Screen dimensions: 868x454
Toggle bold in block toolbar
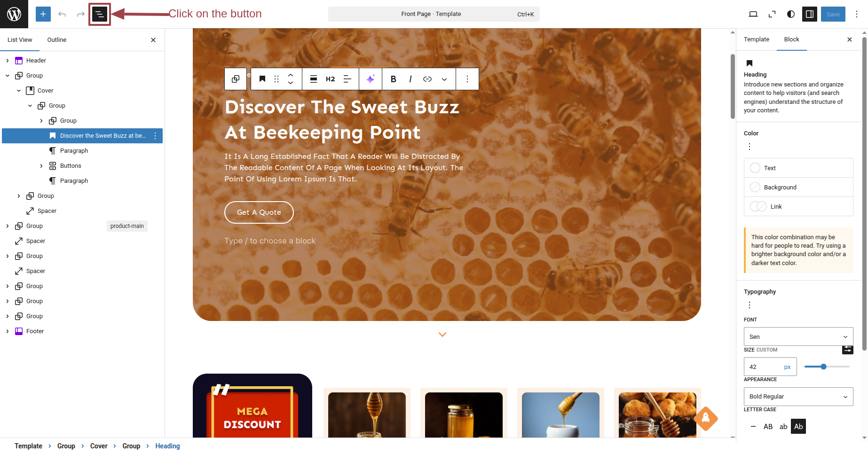click(x=394, y=79)
